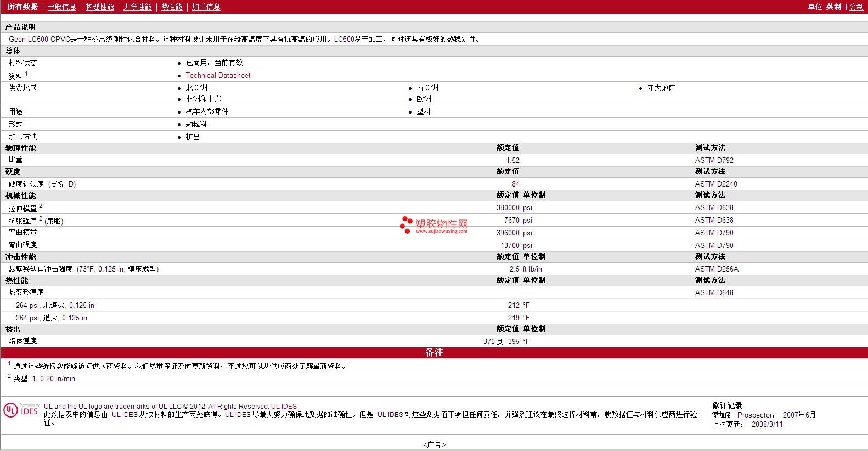The image size is (868, 451).
Task: Click ASTM D790 in the 弯曲模量 row
Action: [714, 233]
